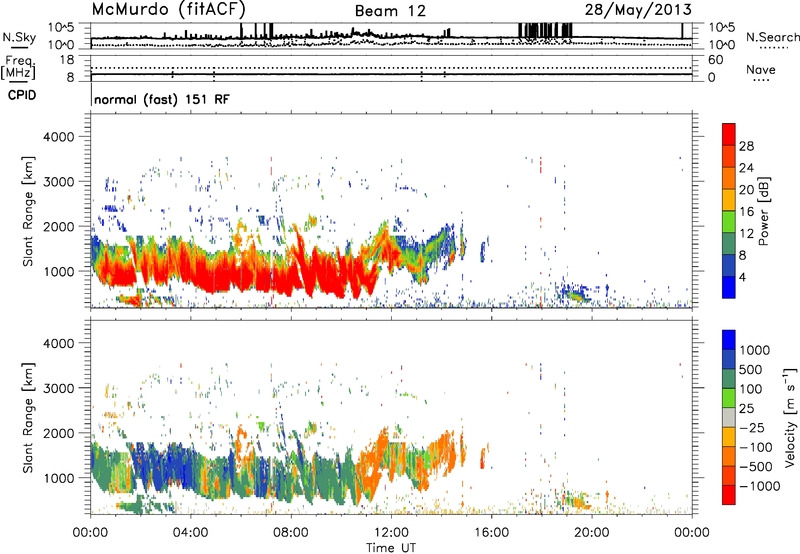Click the date 28/May/2013

tap(638, 9)
